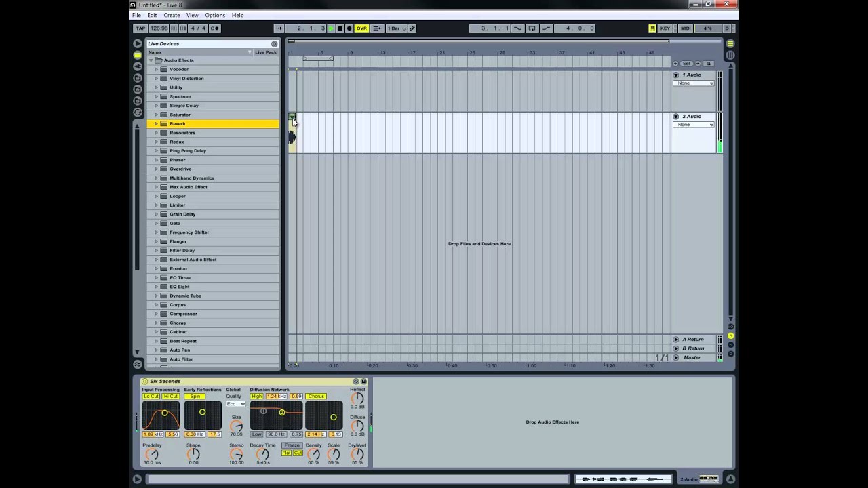
Task: Expand the Vocoder folder
Action: [157, 69]
